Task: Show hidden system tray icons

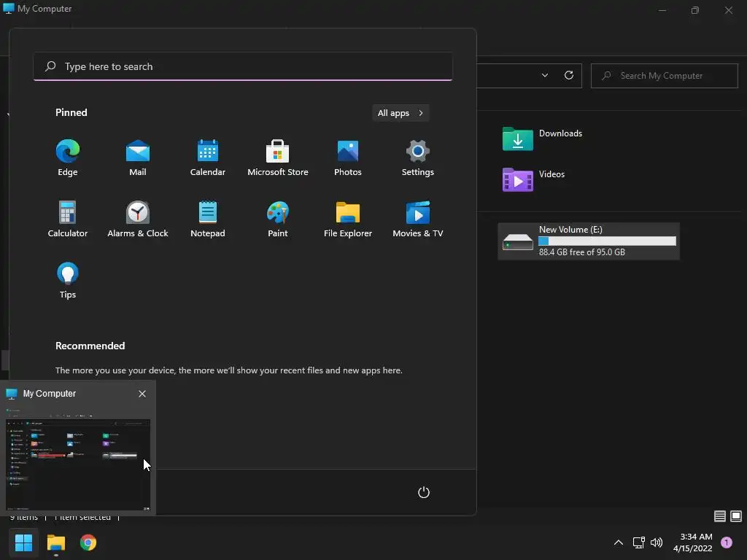Action: click(x=619, y=542)
